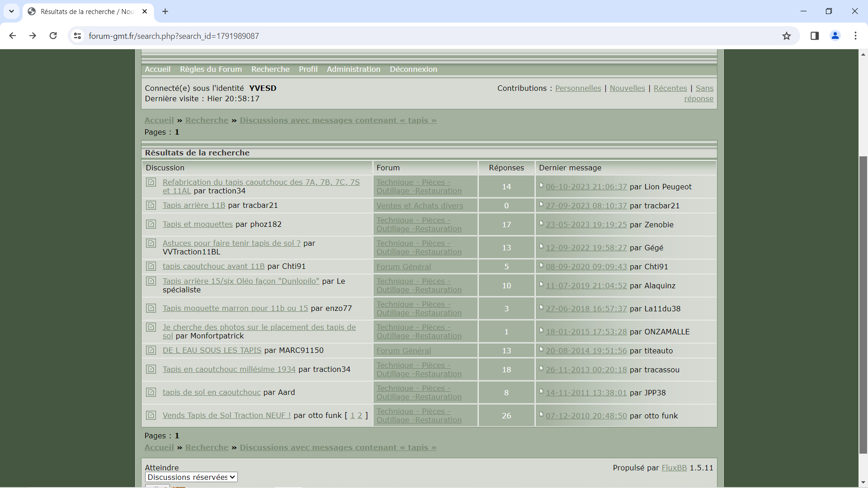The height and width of the screenshot is (488, 868).
Task: Open the Sans réponse contributions link
Action: coord(699,94)
